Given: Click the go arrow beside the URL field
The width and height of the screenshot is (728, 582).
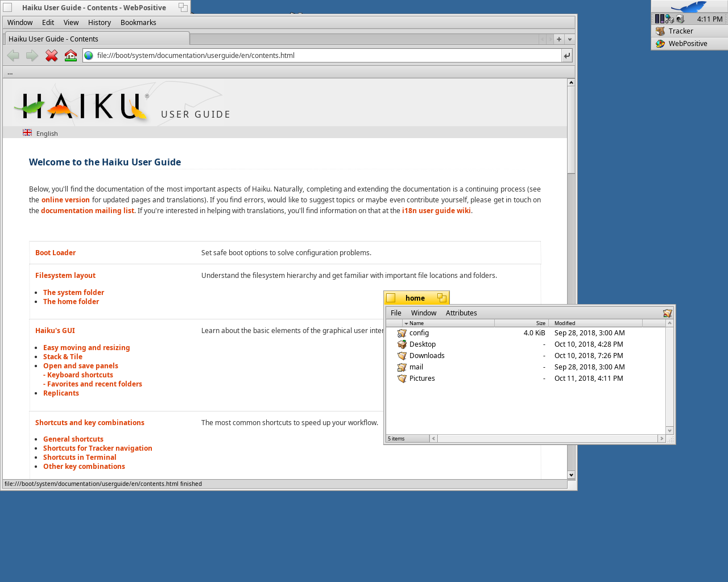Looking at the screenshot, I should pyautogui.click(x=566, y=56).
